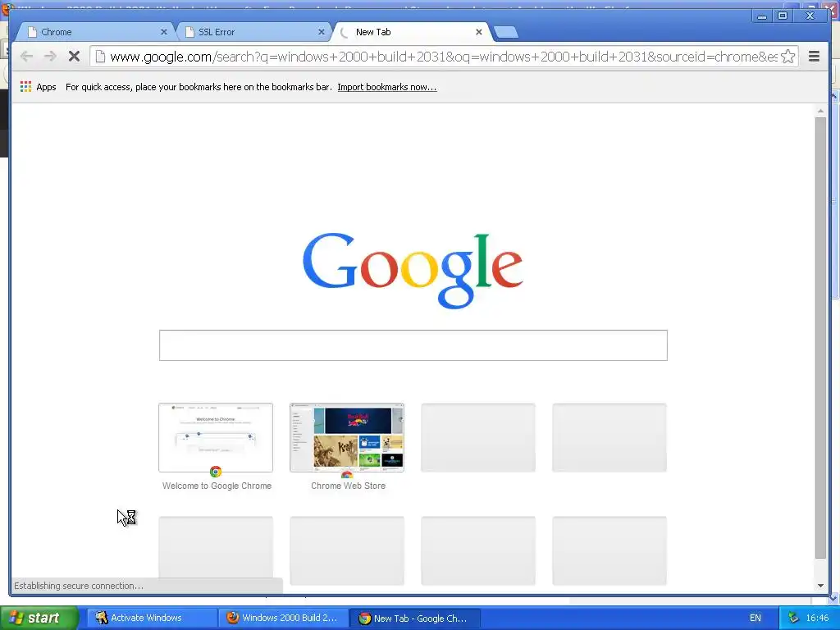Switch to Windows 2000 Build Firefox taskbar item
The width and height of the screenshot is (840, 630).
(283, 618)
